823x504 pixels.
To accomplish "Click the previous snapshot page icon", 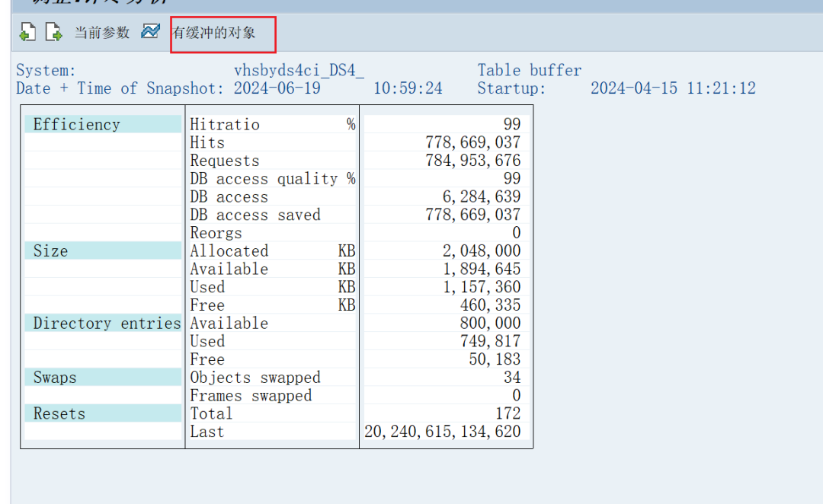I will click(x=28, y=32).
